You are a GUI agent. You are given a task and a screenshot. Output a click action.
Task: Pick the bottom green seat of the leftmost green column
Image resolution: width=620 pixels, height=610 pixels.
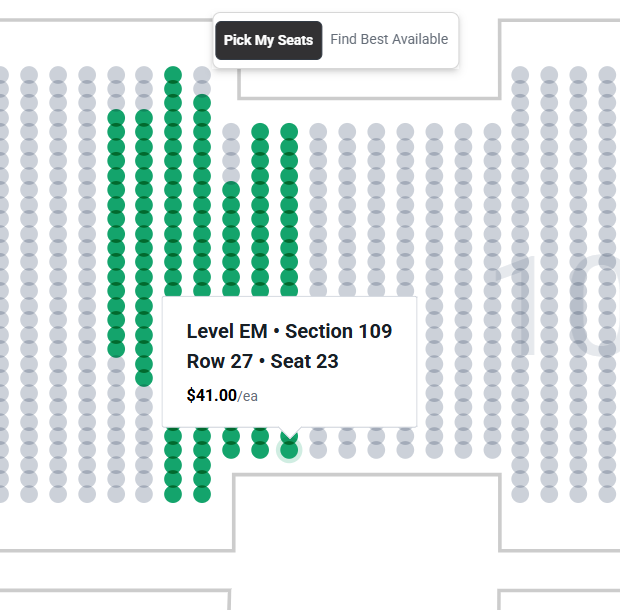[116, 349]
